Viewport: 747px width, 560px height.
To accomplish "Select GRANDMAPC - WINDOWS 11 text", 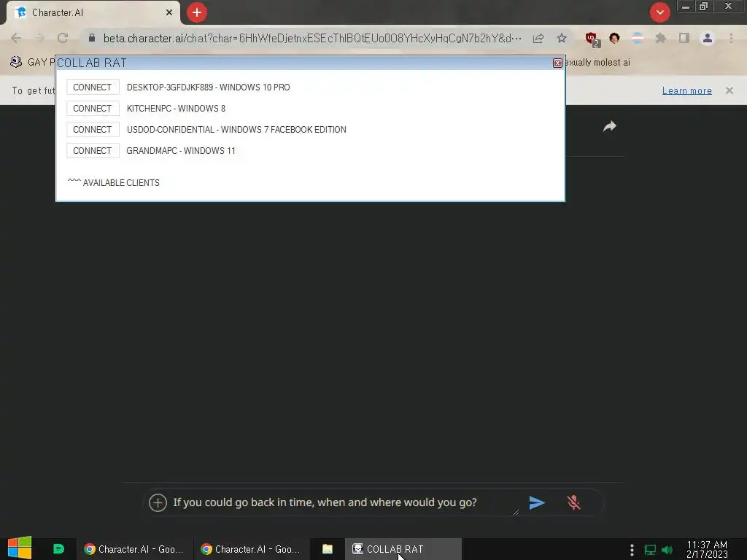I will [x=181, y=150].
